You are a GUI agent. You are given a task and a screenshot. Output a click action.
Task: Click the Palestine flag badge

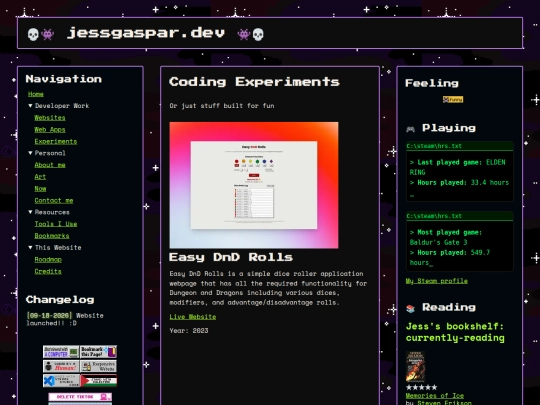click(x=99, y=381)
